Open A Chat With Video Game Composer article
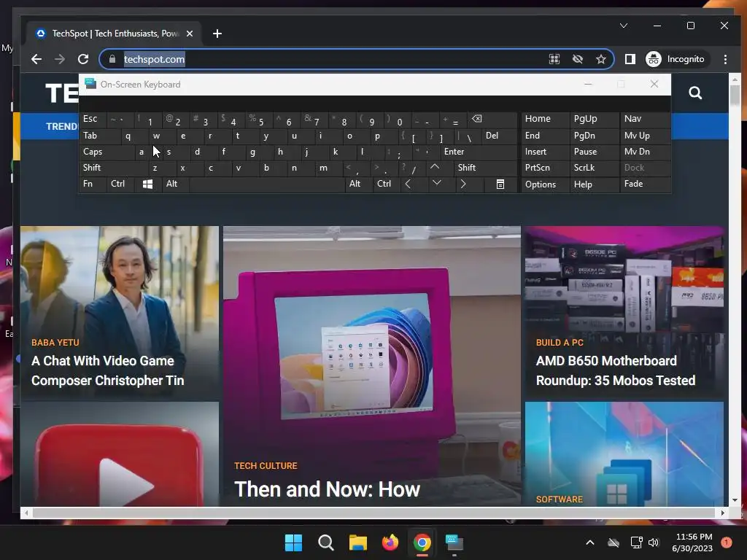Screen dimensions: 747x560 108,370
